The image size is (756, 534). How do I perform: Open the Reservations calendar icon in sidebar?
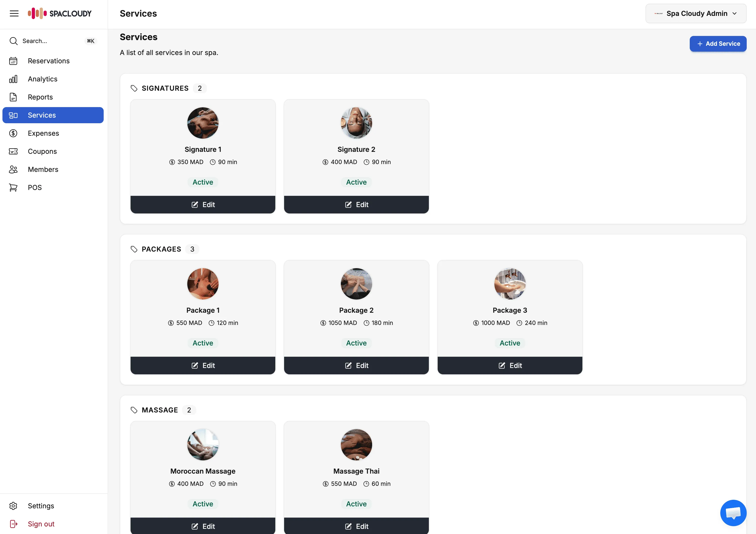click(13, 61)
